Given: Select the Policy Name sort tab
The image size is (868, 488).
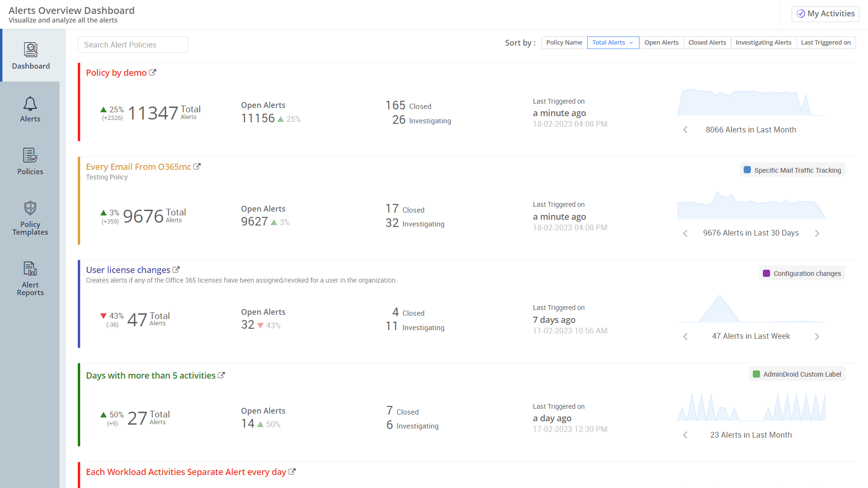Looking at the screenshot, I should click(564, 42).
